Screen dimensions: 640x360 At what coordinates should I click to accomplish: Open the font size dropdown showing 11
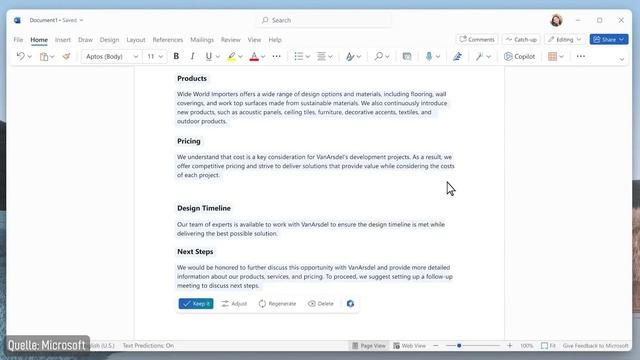coord(155,56)
